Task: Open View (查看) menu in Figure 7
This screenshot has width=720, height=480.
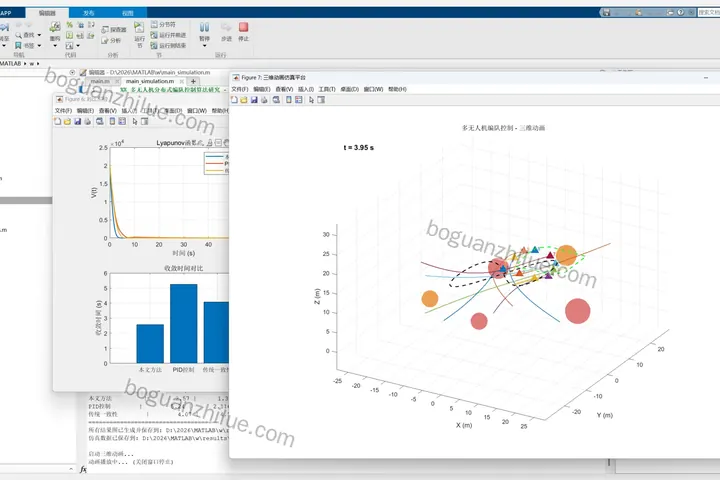Action: [284, 89]
